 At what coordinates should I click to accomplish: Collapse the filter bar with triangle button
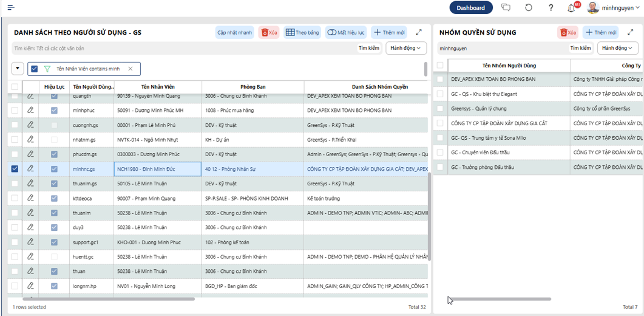click(17, 69)
